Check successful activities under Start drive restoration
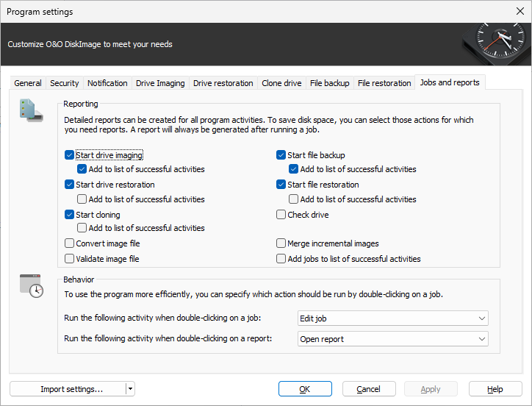Viewport: 532px width, 406px height. tap(82, 199)
